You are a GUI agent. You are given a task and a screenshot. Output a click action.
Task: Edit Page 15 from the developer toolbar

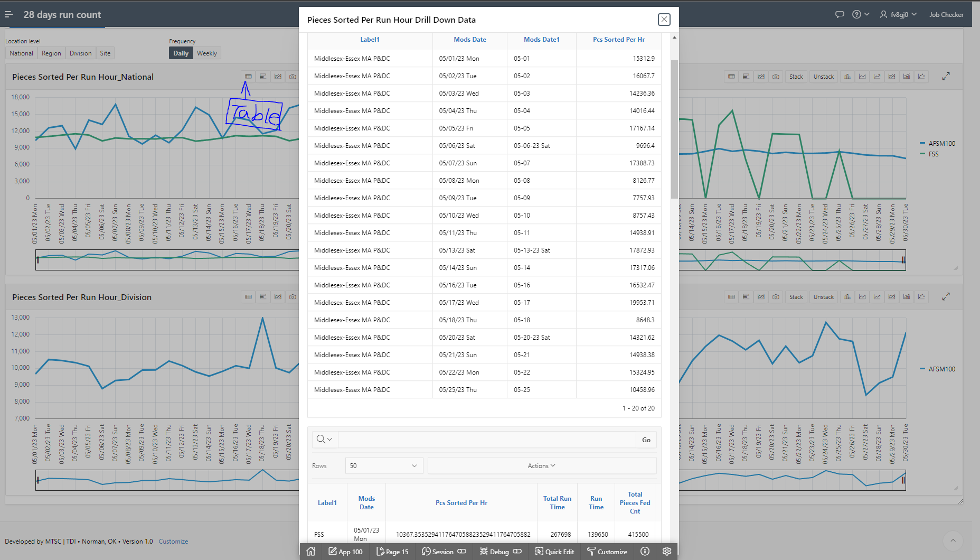pyautogui.click(x=392, y=552)
